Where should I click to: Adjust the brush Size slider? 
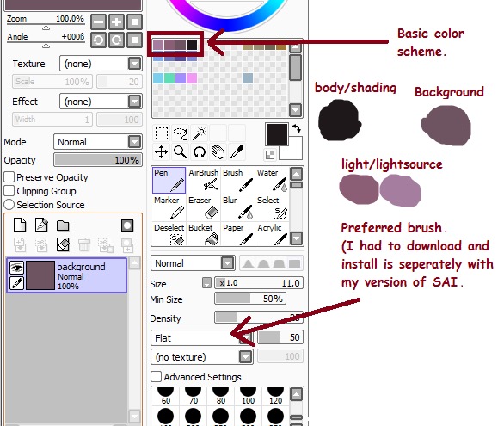pyautogui.click(x=259, y=283)
